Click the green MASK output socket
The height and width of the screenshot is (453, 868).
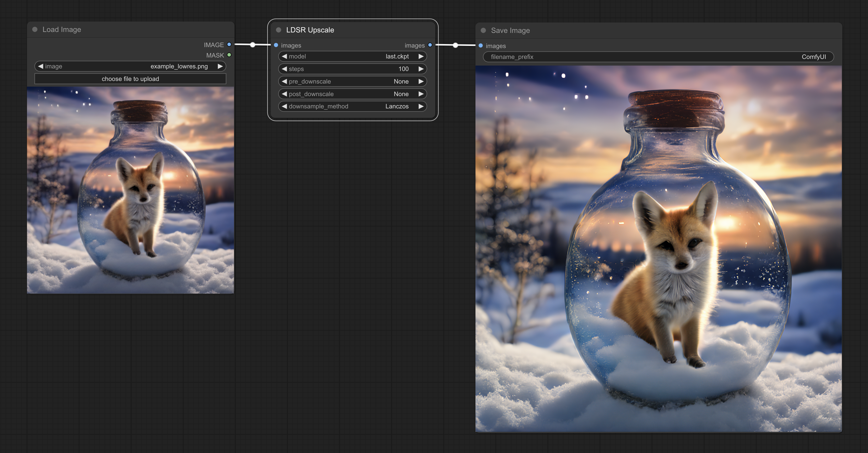229,55
